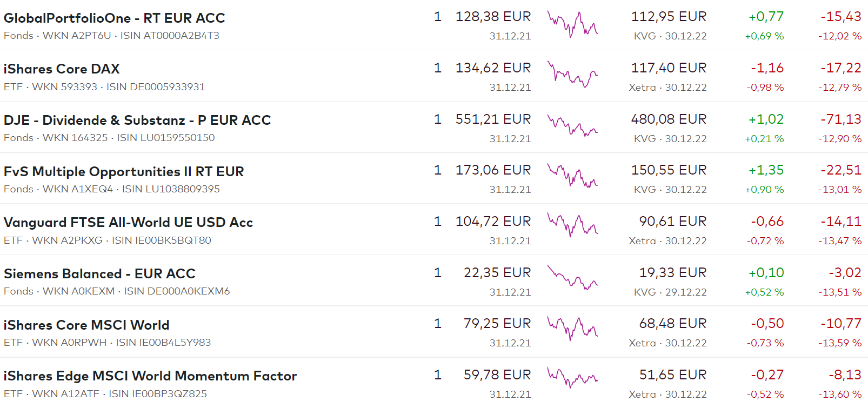View DJE Dividende & Substanz sparkline chart

(x=572, y=126)
